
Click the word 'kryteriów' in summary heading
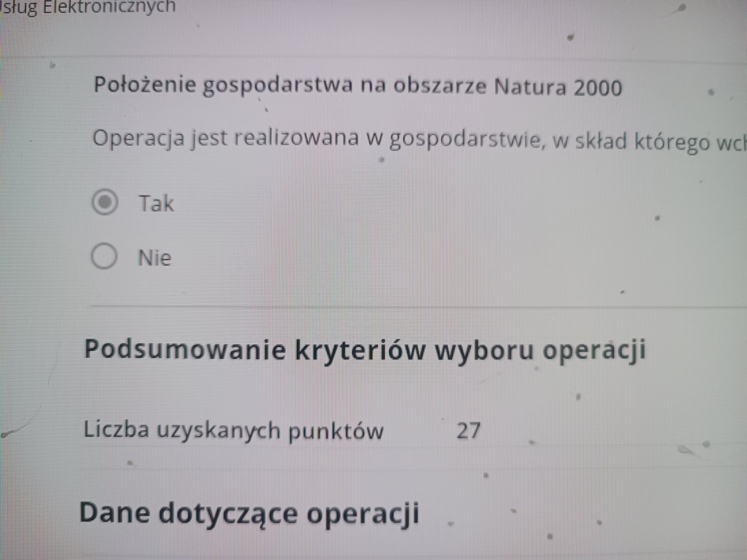tap(360, 350)
